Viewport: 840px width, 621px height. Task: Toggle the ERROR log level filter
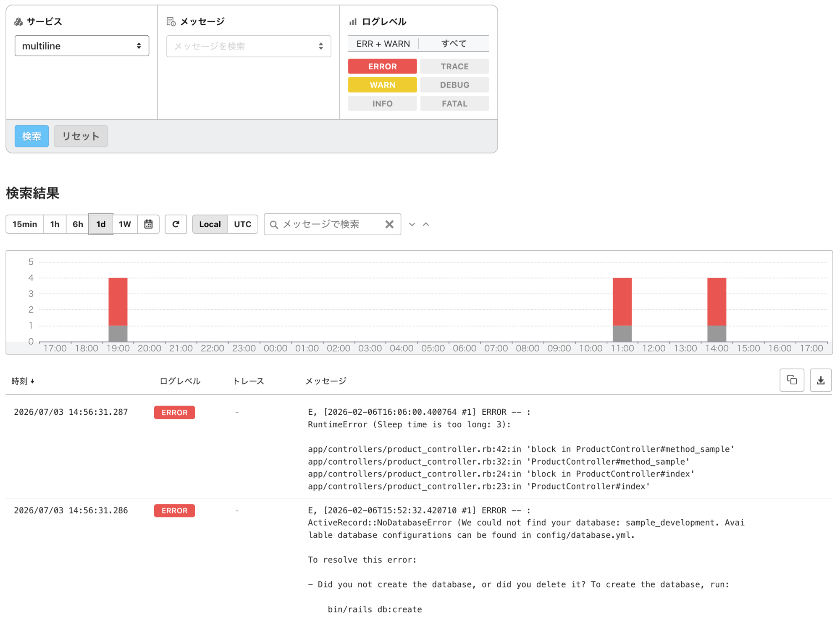click(382, 66)
